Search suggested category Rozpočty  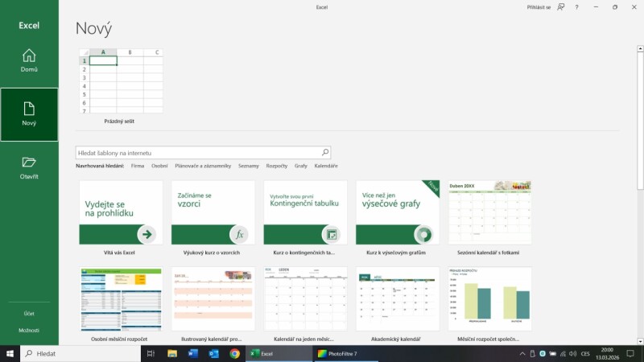point(277,166)
